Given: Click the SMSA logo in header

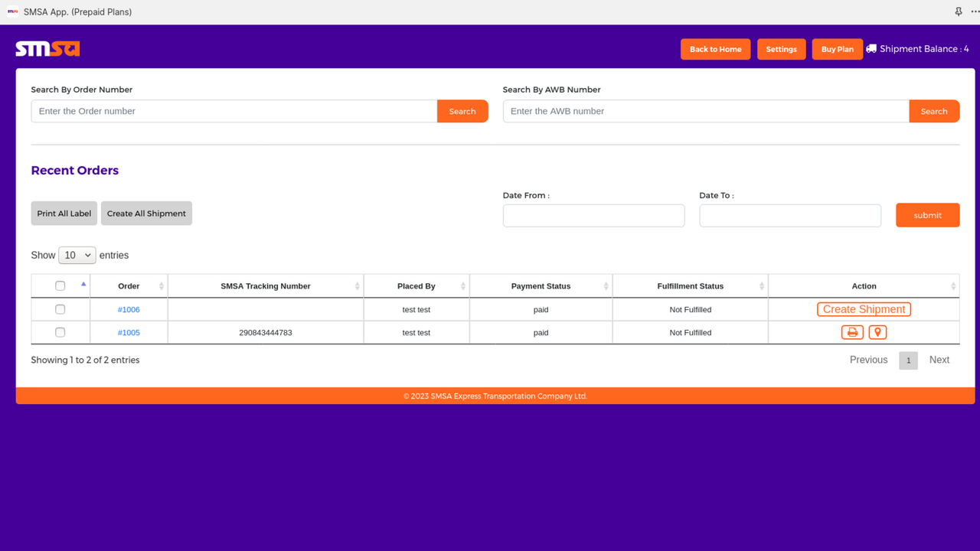Looking at the screenshot, I should pos(47,49).
